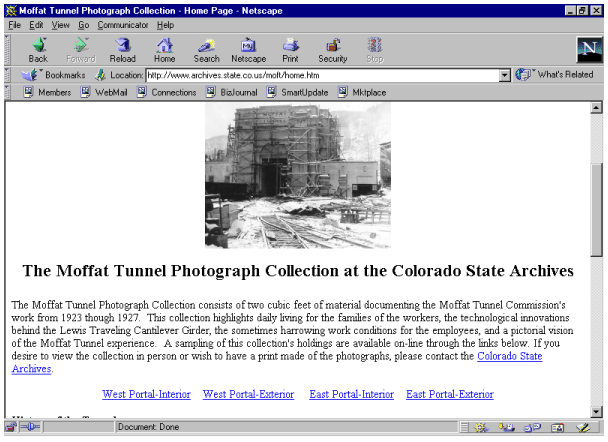608x442 pixels.
Task: Click in the Location URL field
Action: point(323,75)
